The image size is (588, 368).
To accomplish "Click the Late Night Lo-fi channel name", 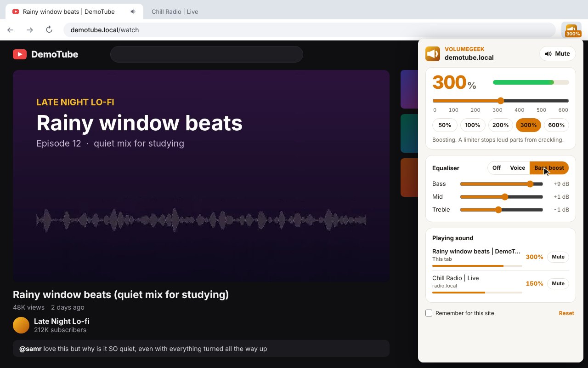I will coord(62,321).
